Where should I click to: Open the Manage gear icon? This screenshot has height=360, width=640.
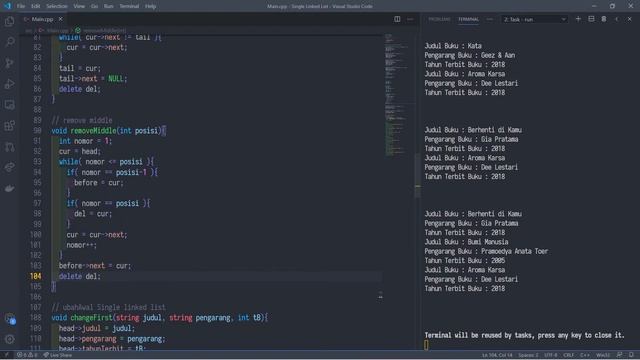tap(9, 339)
